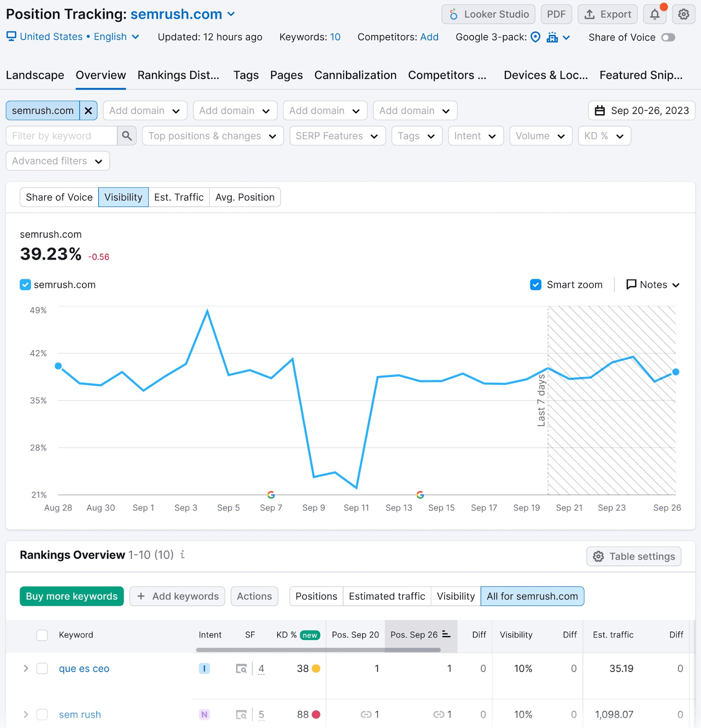Click the keyword search magnifier icon
This screenshot has width=701, height=728.
pos(127,136)
